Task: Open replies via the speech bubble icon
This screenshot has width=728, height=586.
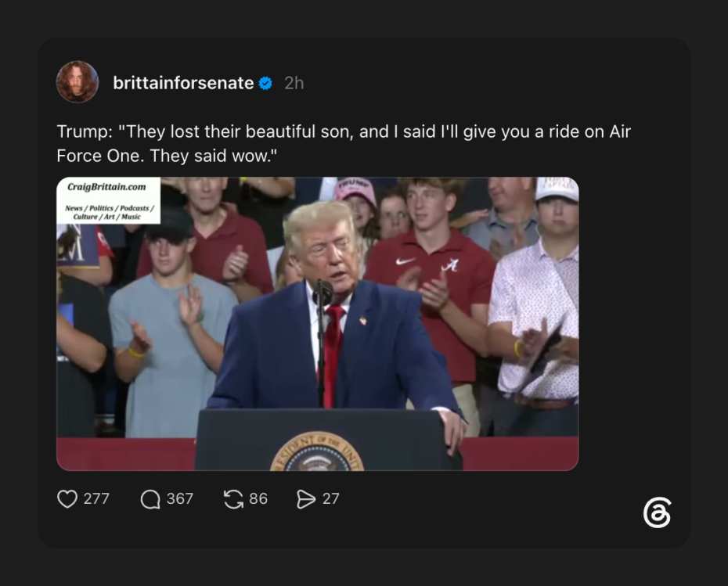Action: point(150,499)
